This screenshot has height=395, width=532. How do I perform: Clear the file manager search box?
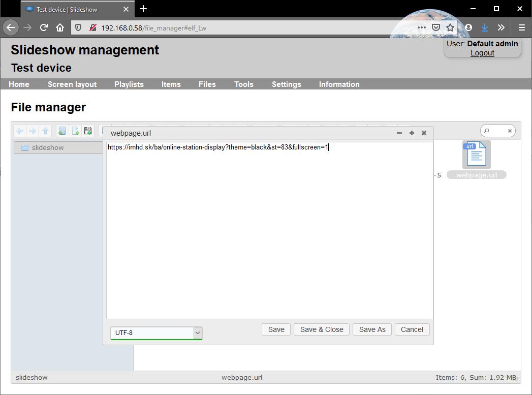click(510, 131)
